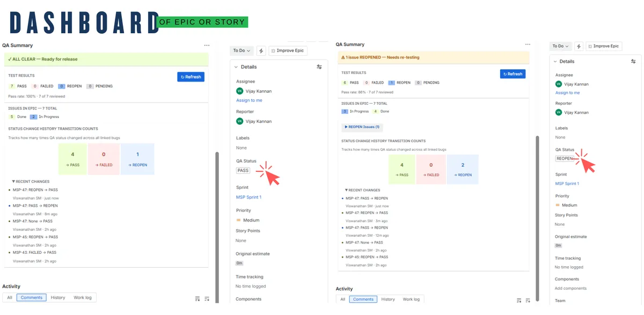Open To Do status dropdown beside REOPEN details

click(561, 46)
